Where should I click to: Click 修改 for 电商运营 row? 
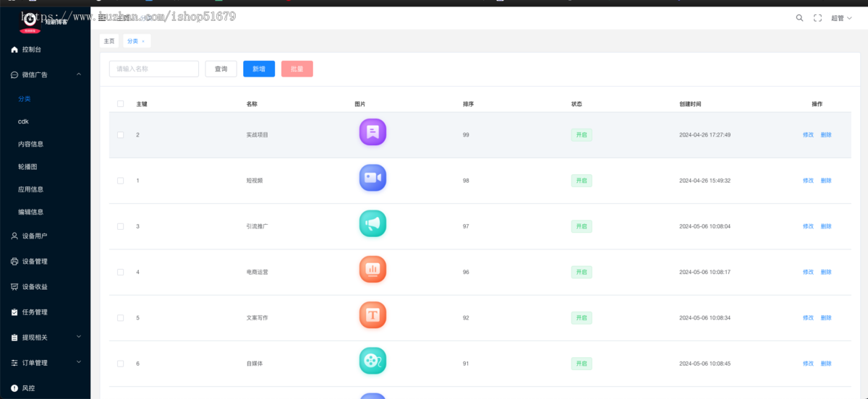pos(808,272)
